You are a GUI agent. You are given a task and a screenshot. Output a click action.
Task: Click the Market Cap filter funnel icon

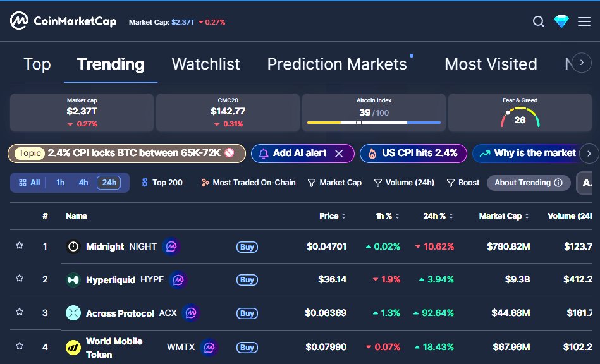coord(312,183)
